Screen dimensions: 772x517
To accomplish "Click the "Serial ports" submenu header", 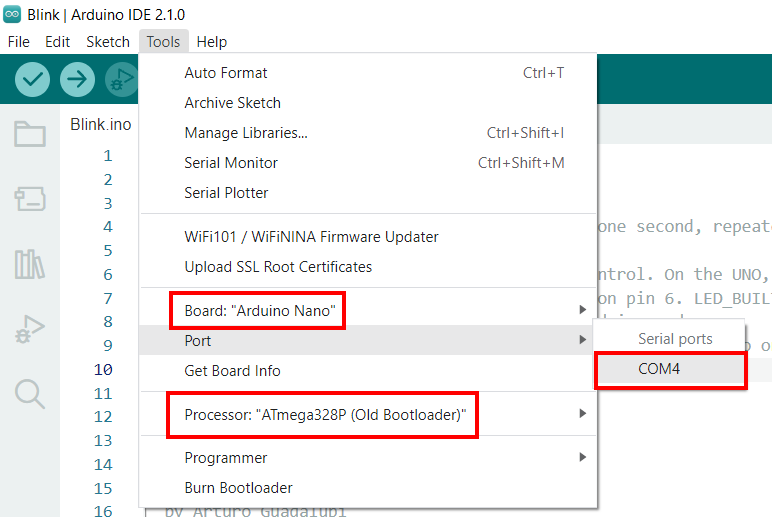I will (x=675, y=339).
